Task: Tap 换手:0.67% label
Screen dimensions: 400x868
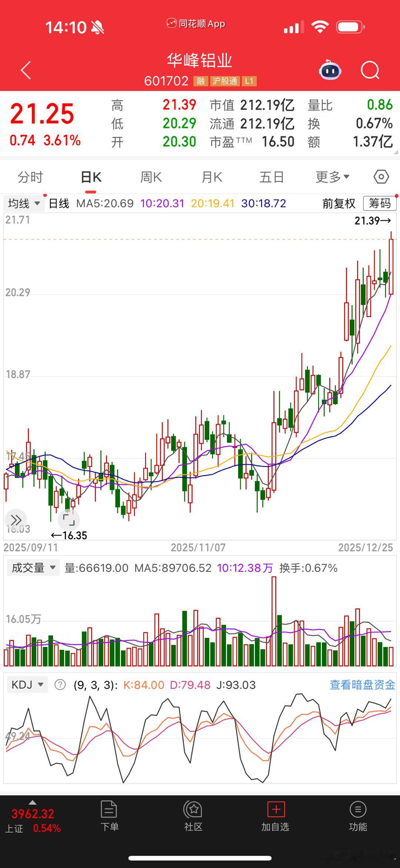Action: (x=309, y=568)
